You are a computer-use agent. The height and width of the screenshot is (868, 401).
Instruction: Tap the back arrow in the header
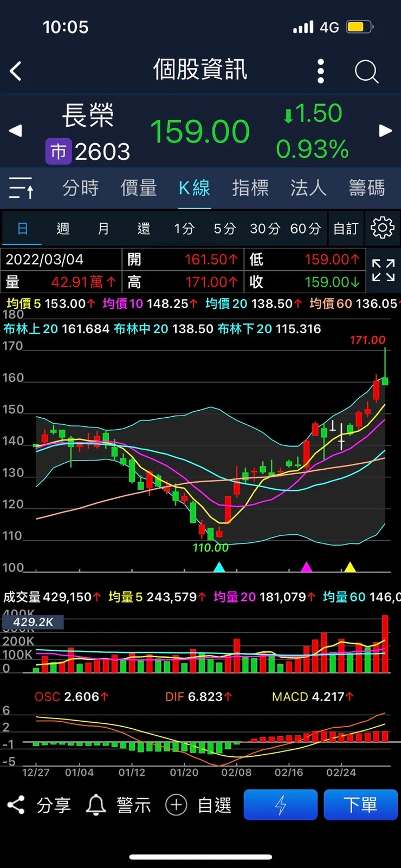(x=16, y=71)
